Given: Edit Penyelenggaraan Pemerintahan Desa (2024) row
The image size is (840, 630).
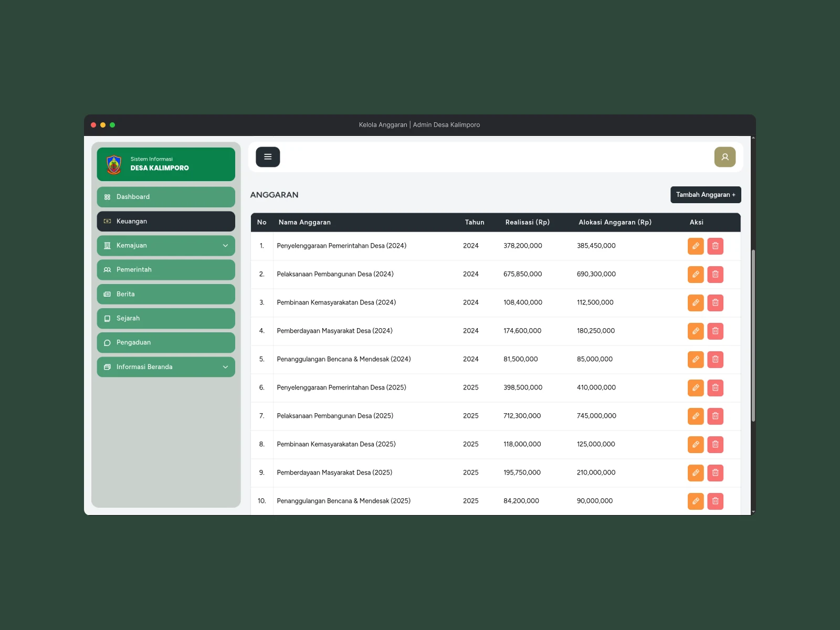Looking at the screenshot, I should pyautogui.click(x=696, y=246).
